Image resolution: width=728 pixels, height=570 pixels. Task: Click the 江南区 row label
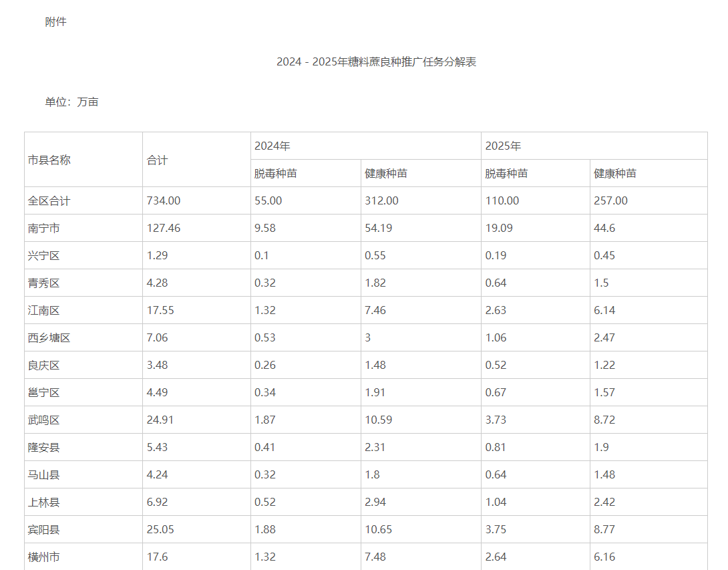click(42, 310)
